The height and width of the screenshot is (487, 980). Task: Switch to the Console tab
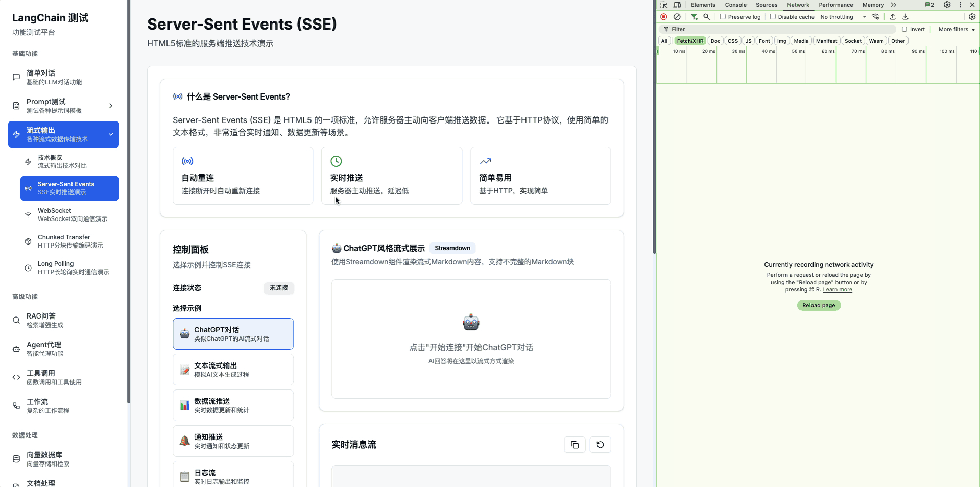[x=735, y=5]
